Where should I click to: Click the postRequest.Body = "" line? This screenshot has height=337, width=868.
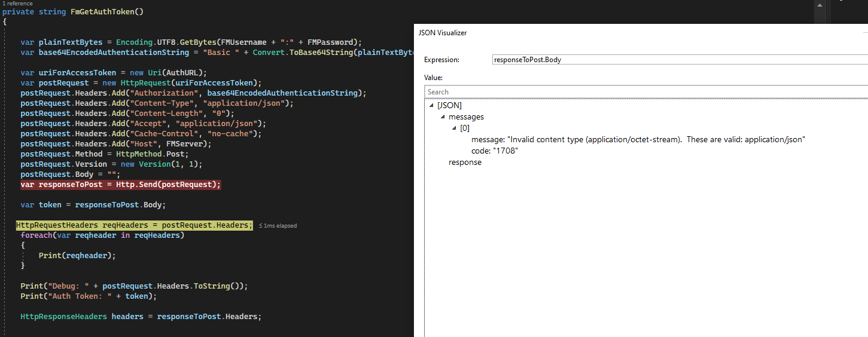pos(71,174)
